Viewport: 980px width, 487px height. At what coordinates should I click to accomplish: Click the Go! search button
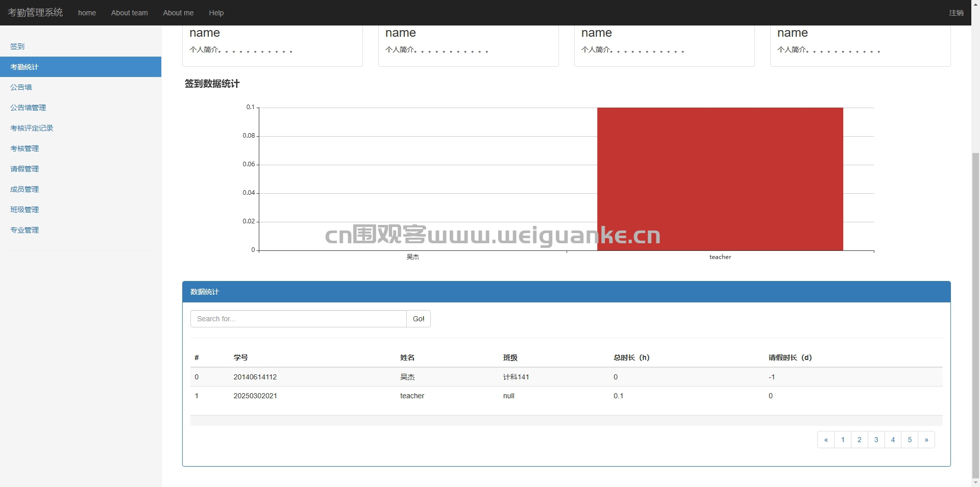tap(419, 319)
